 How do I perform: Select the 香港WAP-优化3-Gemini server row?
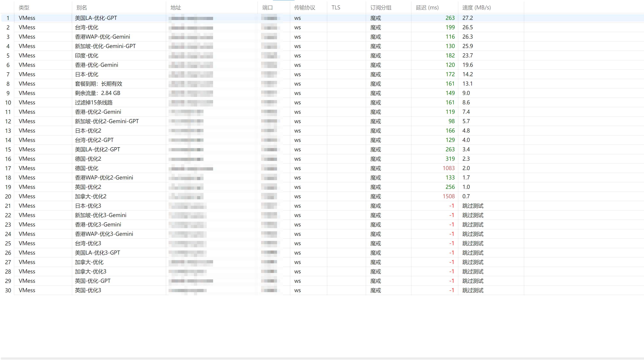[x=322, y=234]
